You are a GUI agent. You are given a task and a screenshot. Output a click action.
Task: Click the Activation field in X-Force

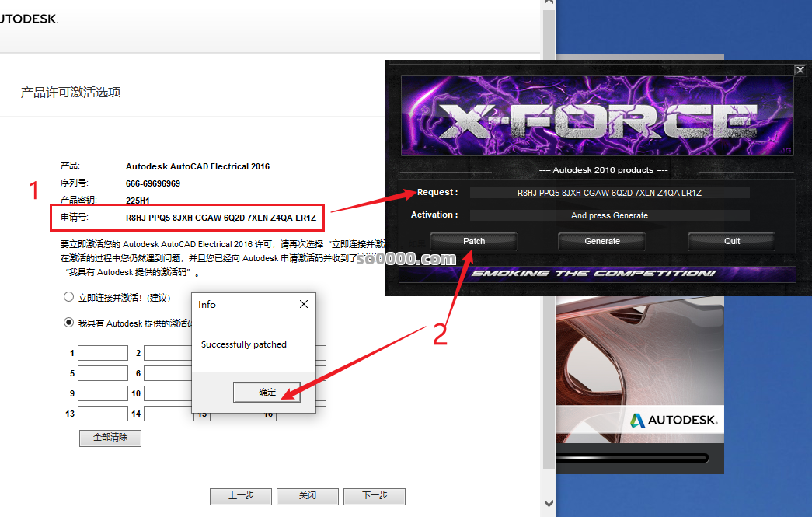tap(609, 215)
